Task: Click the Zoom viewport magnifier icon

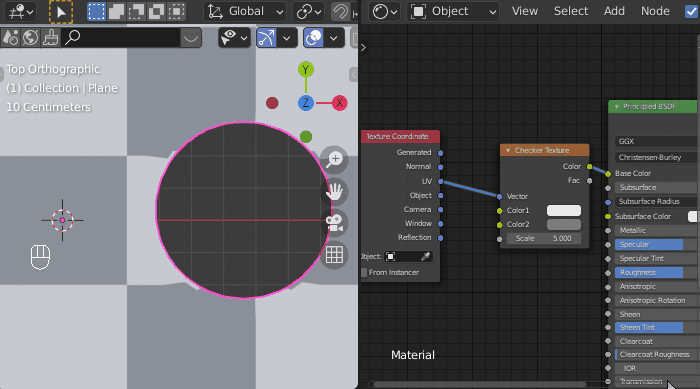Action: coord(334,159)
